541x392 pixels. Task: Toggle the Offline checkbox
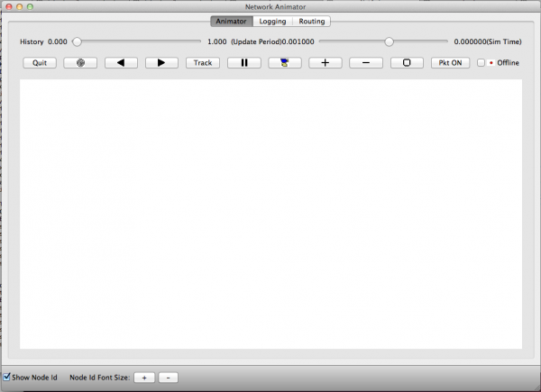pyautogui.click(x=481, y=63)
